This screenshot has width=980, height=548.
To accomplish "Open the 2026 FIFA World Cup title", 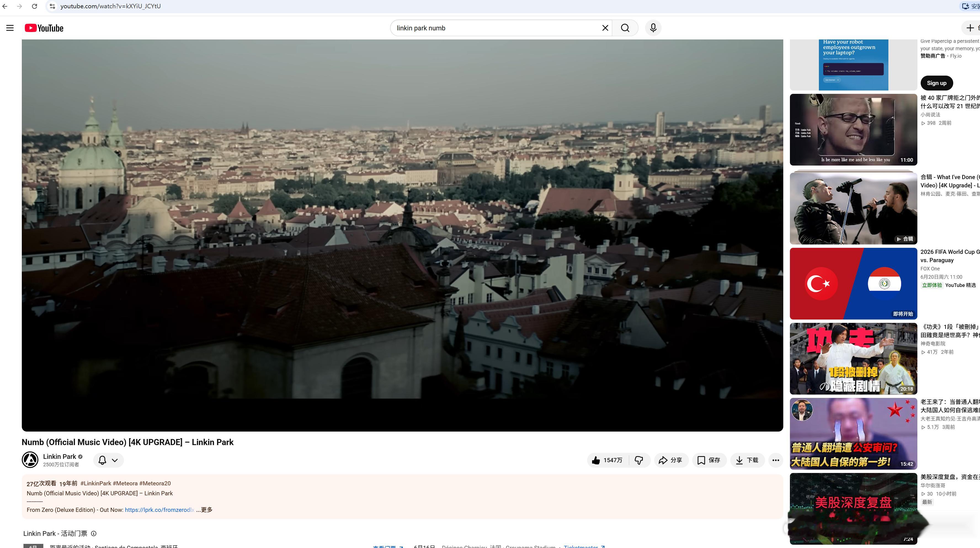I will coord(950,256).
